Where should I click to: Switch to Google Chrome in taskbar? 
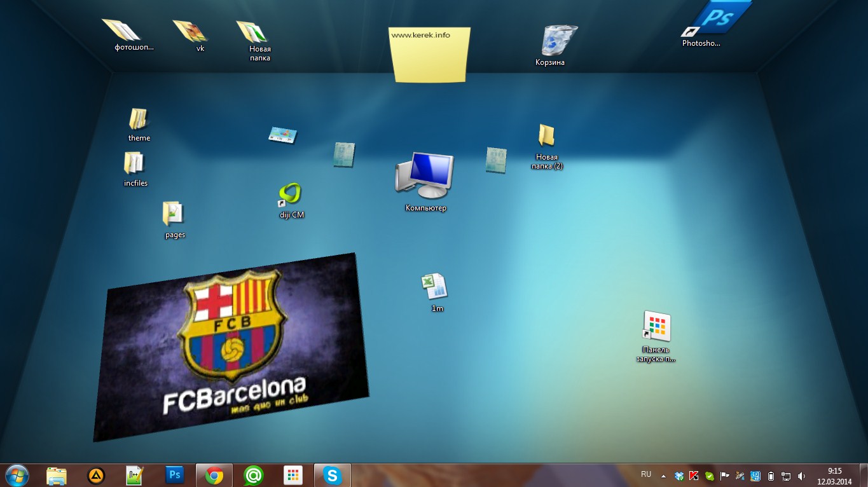click(214, 476)
